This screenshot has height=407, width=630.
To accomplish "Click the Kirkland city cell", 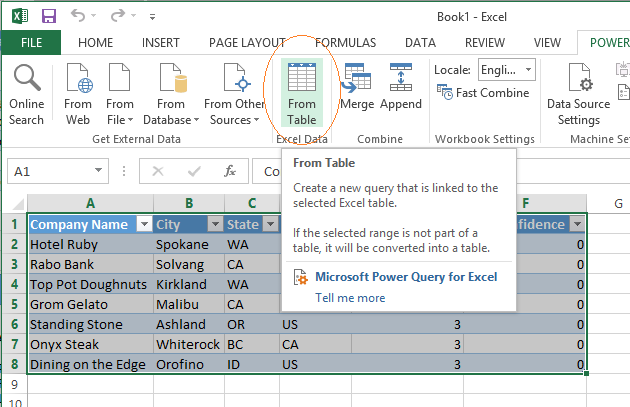I will [x=189, y=284].
